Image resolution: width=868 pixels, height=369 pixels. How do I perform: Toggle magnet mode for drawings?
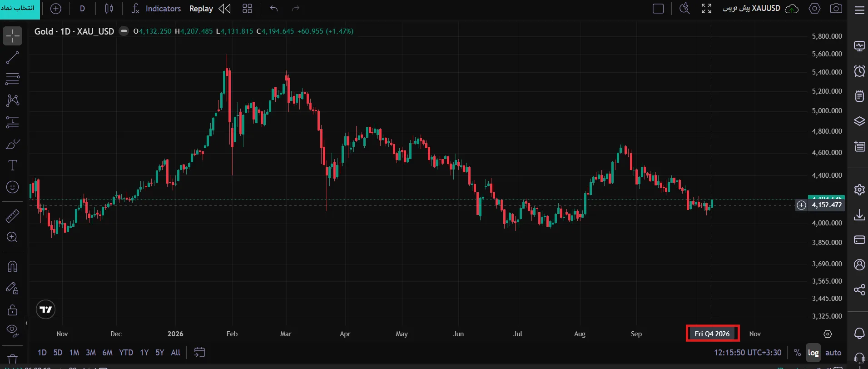point(13,266)
